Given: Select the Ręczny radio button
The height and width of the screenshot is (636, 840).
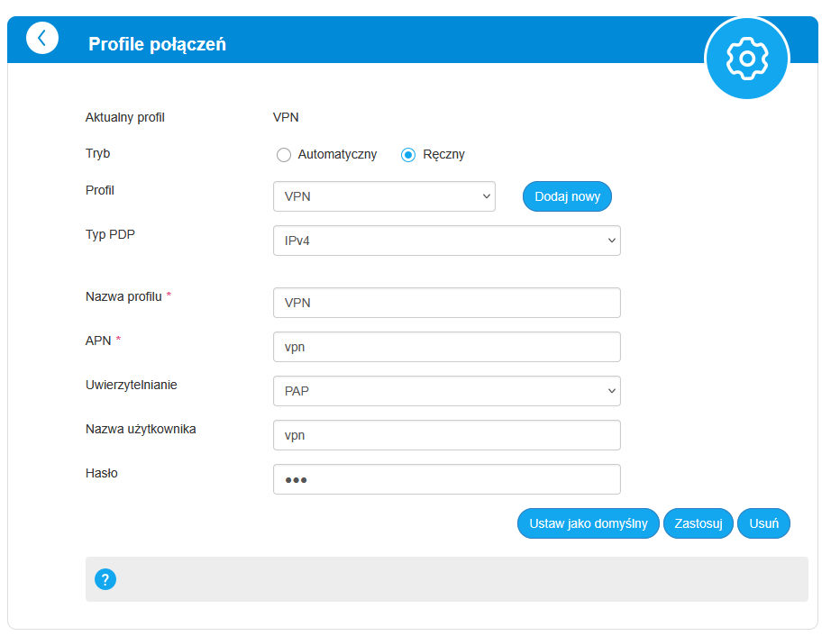Looking at the screenshot, I should point(408,155).
